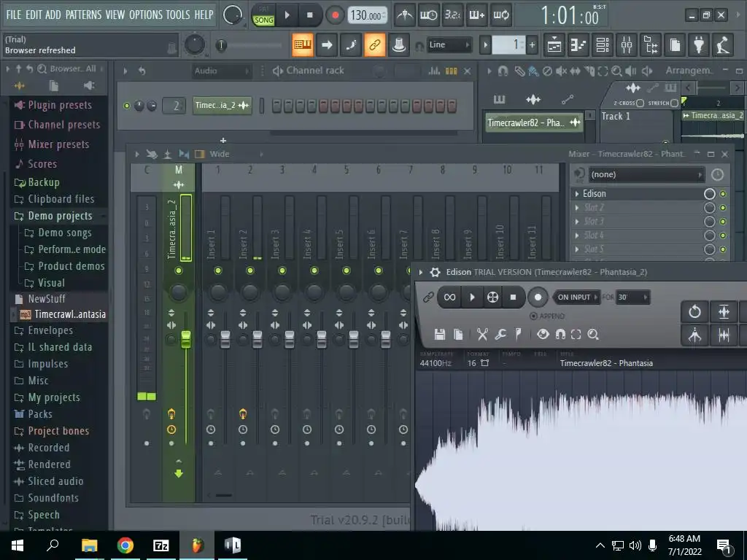Screen dimensions: 747x560
Task: Click the Master track volume fader
Action: pos(186,339)
